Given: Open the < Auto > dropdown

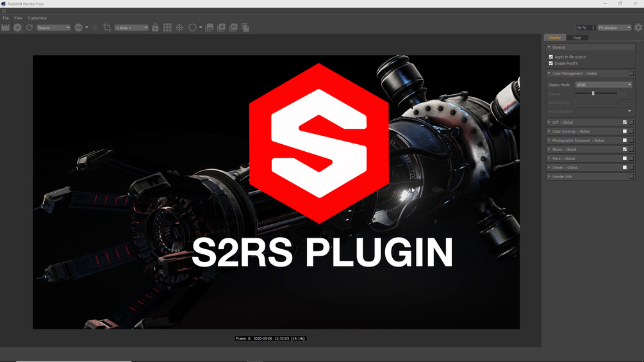Looking at the screenshot, I should [131, 28].
